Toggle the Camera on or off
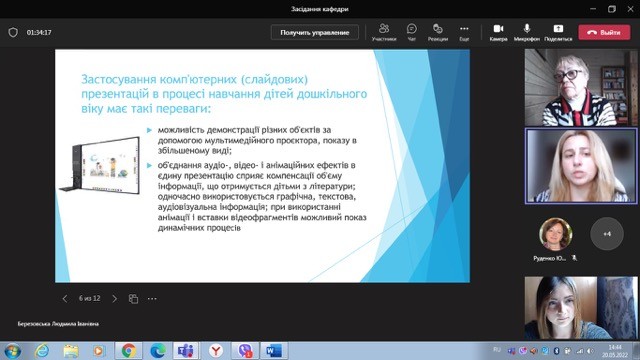 tap(498, 32)
